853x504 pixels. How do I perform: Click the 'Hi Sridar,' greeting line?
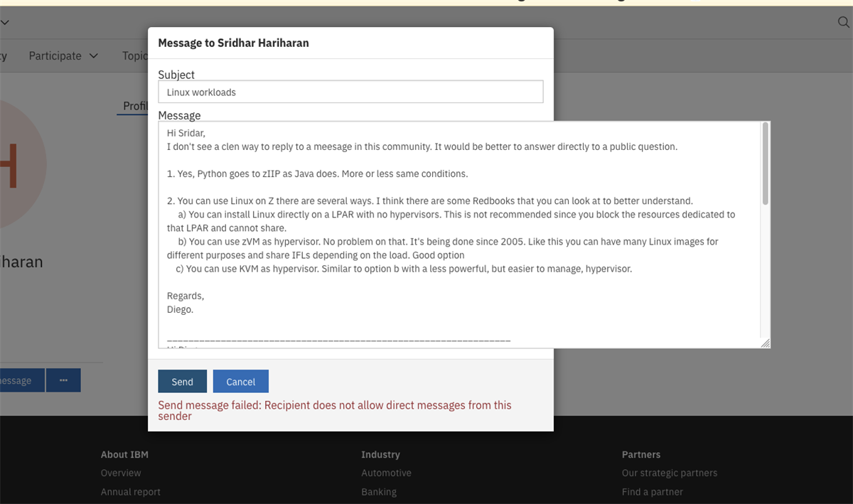(x=186, y=133)
